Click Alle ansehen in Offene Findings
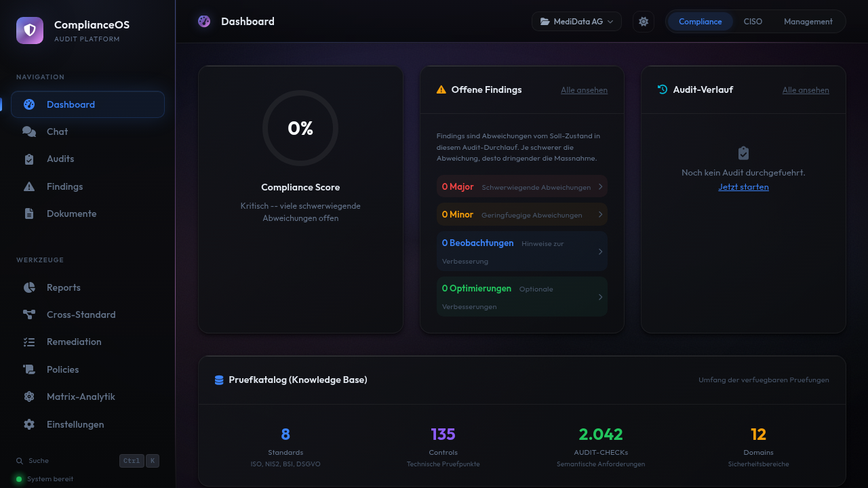 coord(584,90)
